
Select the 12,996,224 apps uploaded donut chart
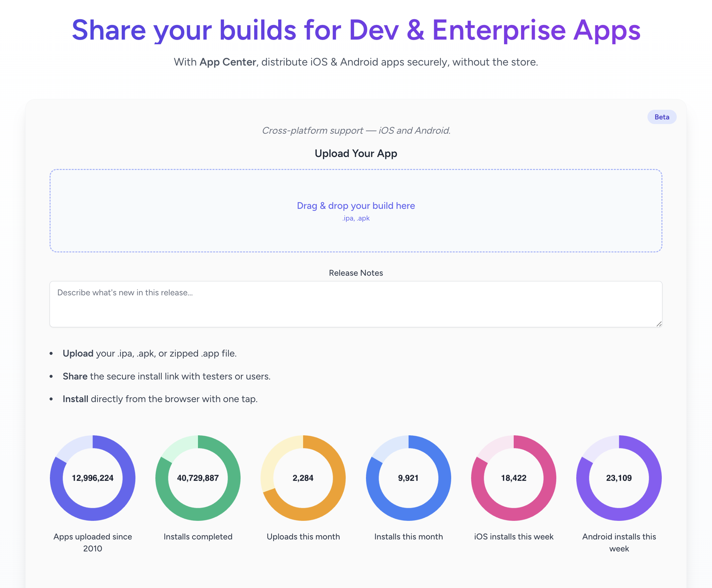(x=92, y=478)
